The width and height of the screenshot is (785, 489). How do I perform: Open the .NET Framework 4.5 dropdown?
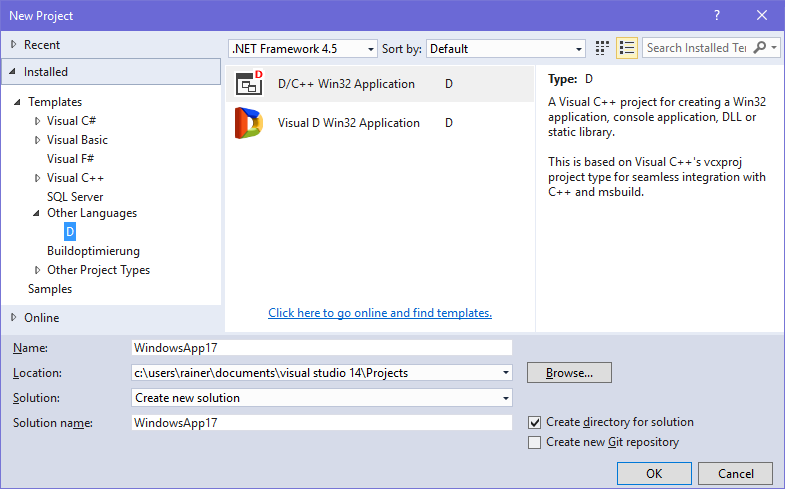click(x=302, y=49)
